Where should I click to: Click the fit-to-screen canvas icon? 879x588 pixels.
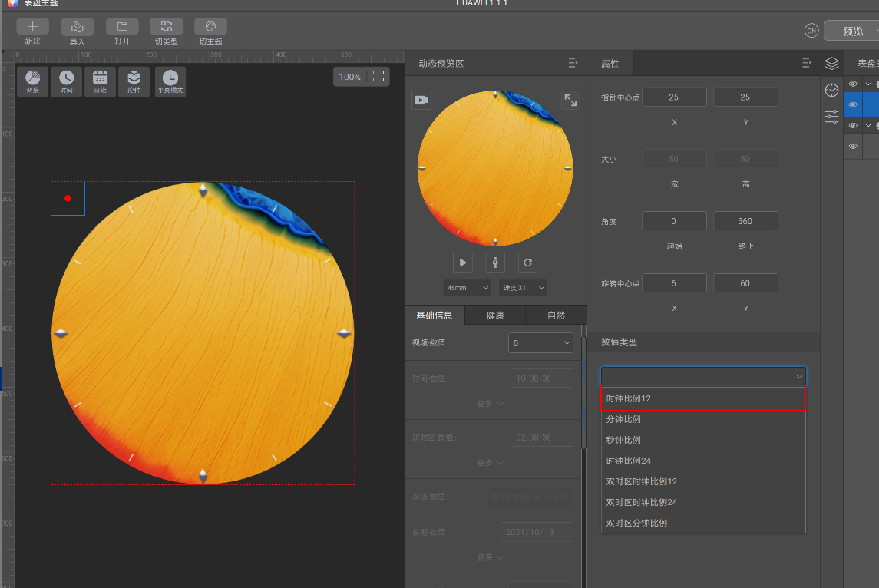pos(378,77)
